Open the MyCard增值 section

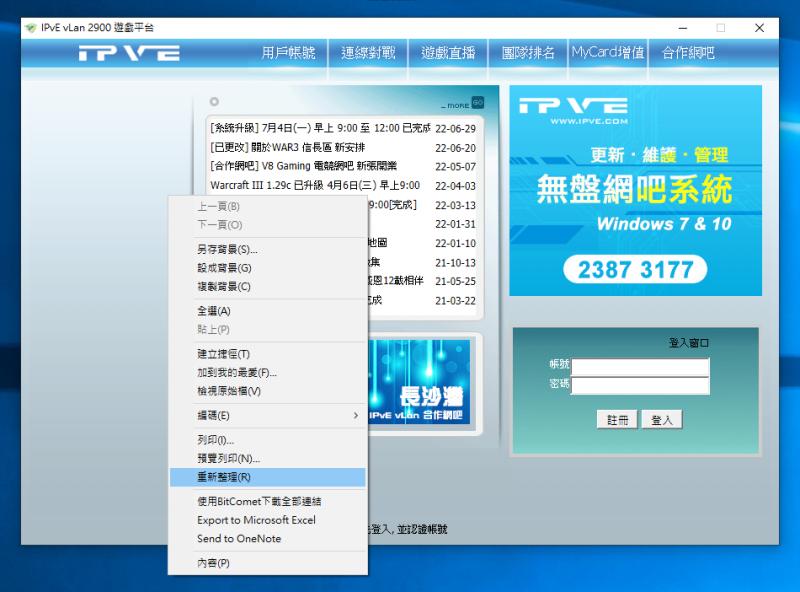tap(607, 54)
